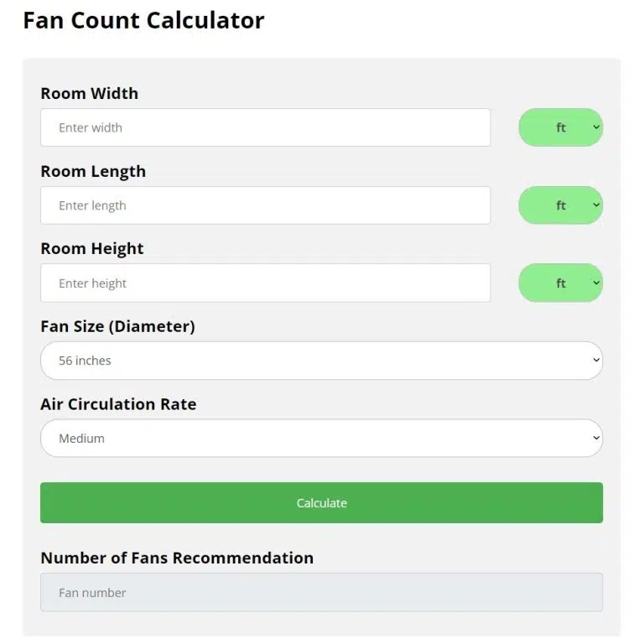The image size is (644, 644).
Task: Click the Enter length text box
Action: pyautogui.click(x=265, y=205)
